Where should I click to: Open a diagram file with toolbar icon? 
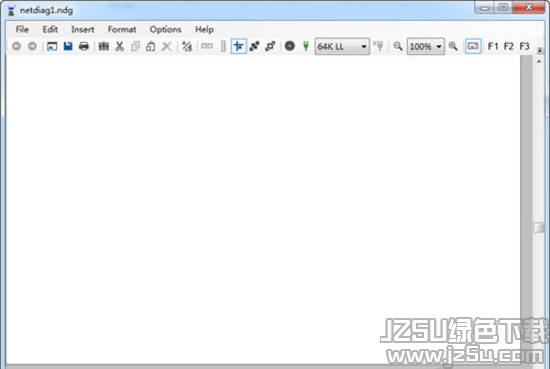pyautogui.click(x=52, y=46)
